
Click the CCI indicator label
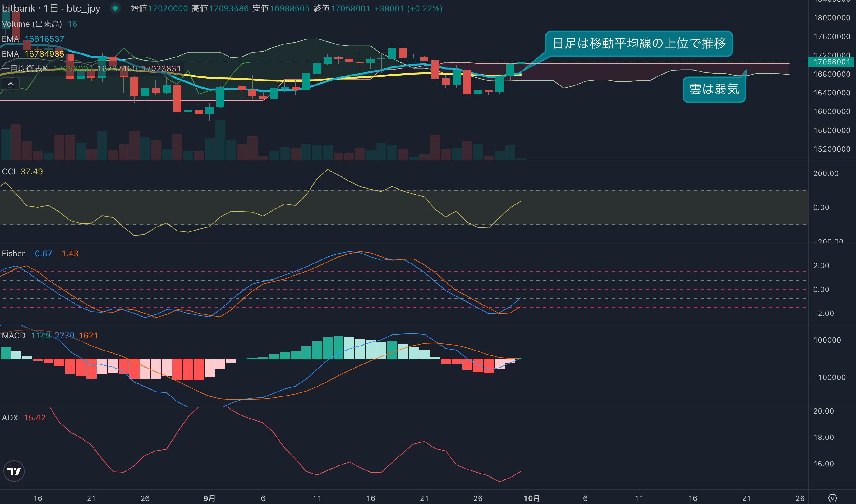9,172
